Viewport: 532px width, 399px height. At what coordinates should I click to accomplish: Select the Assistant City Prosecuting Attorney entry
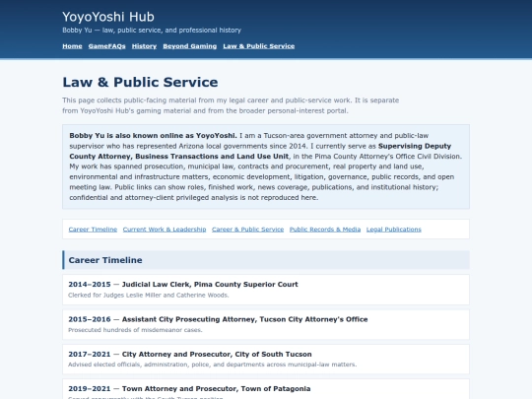[x=266, y=325]
